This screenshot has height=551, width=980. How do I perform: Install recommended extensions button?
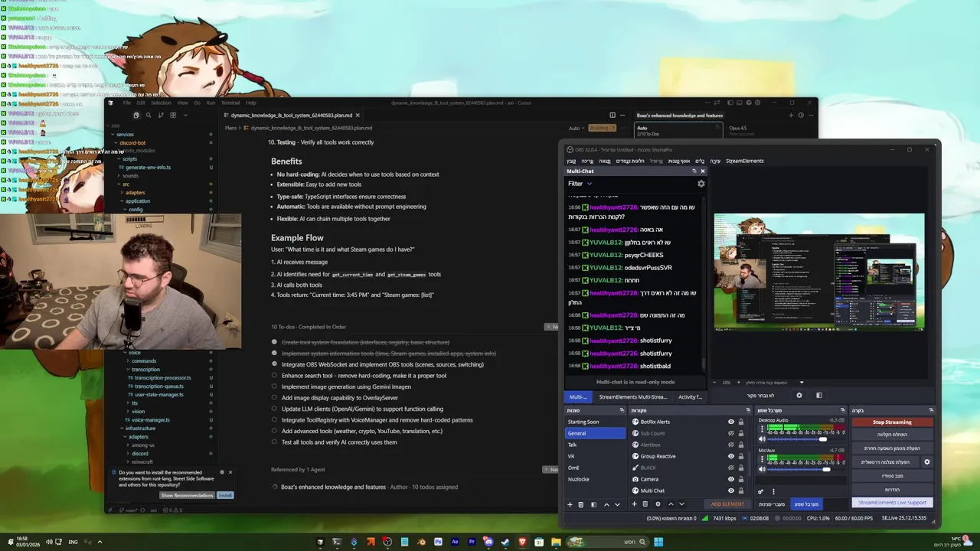(225, 495)
